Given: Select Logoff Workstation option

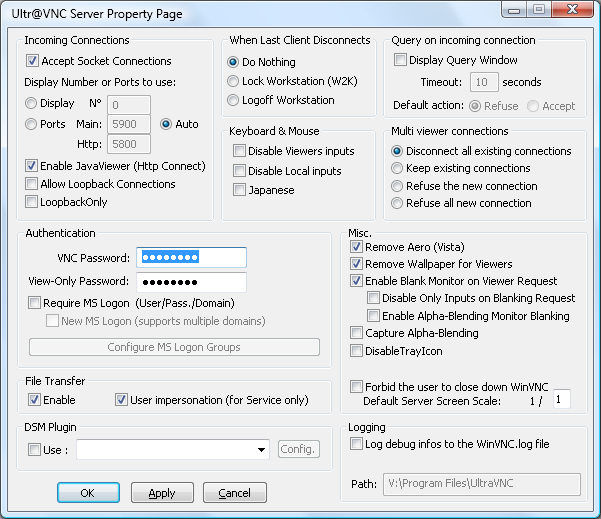Looking at the screenshot, I should pos(233,100).
